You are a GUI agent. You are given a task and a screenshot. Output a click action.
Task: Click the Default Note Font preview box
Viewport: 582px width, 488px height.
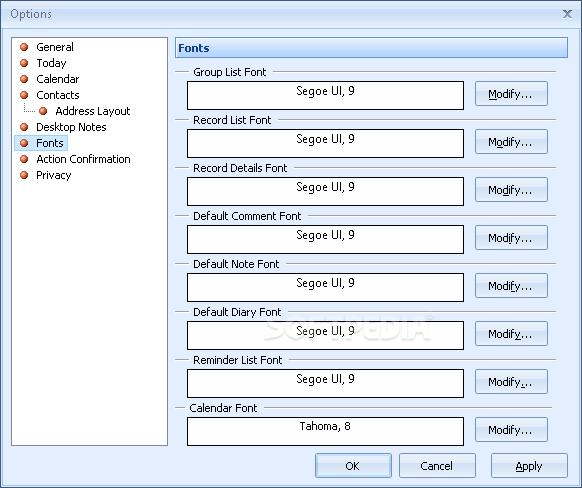click(325, 287)
